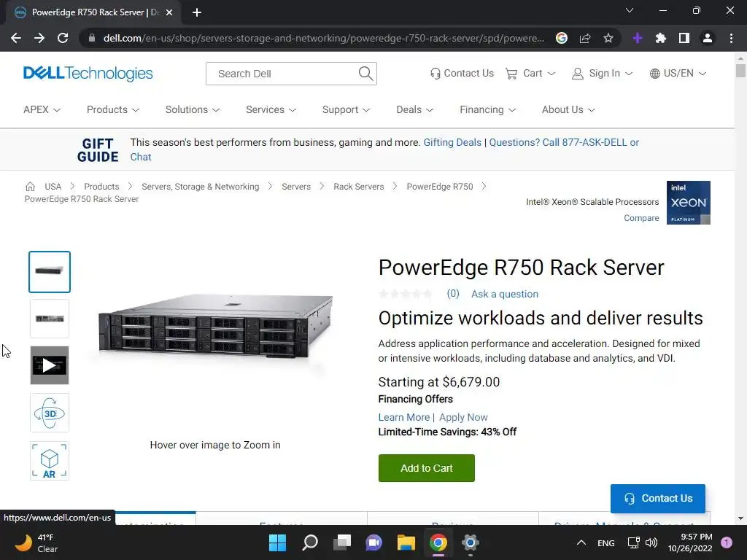747x560 pixels.
Task: Open the US/EN region selector
Action: pos(678,74)
